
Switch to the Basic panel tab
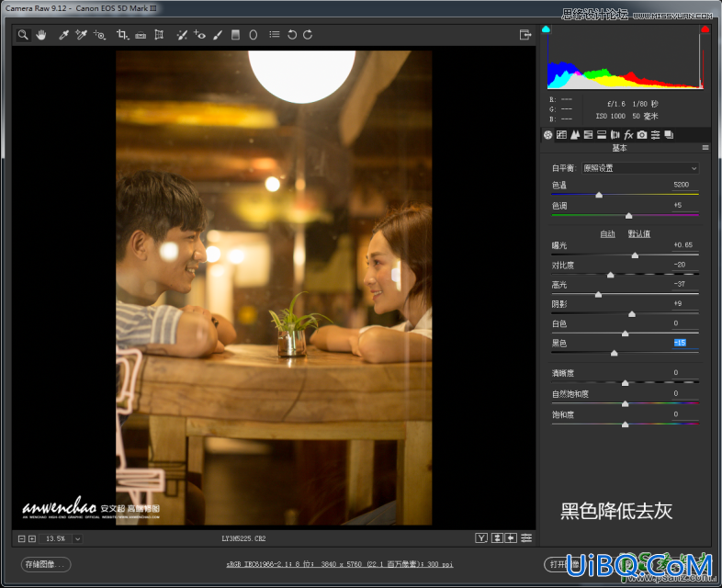click(x=548, y=135)
